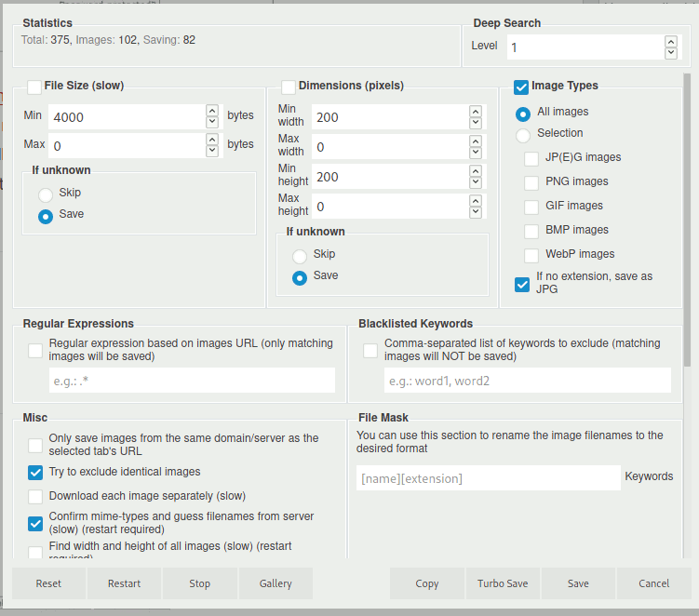Click the Reset button
This screenshot has height=616, width=699.
point(48,583)
